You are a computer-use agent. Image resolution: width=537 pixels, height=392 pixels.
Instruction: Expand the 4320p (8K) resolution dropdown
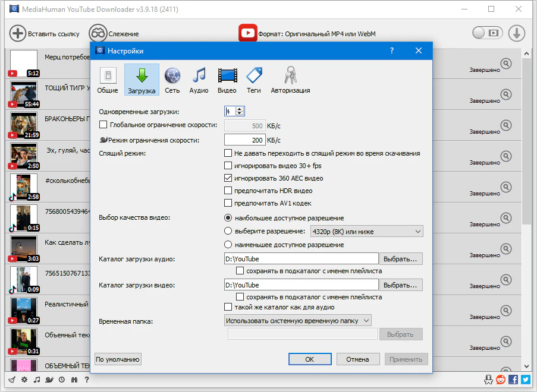tap(365, 232)
